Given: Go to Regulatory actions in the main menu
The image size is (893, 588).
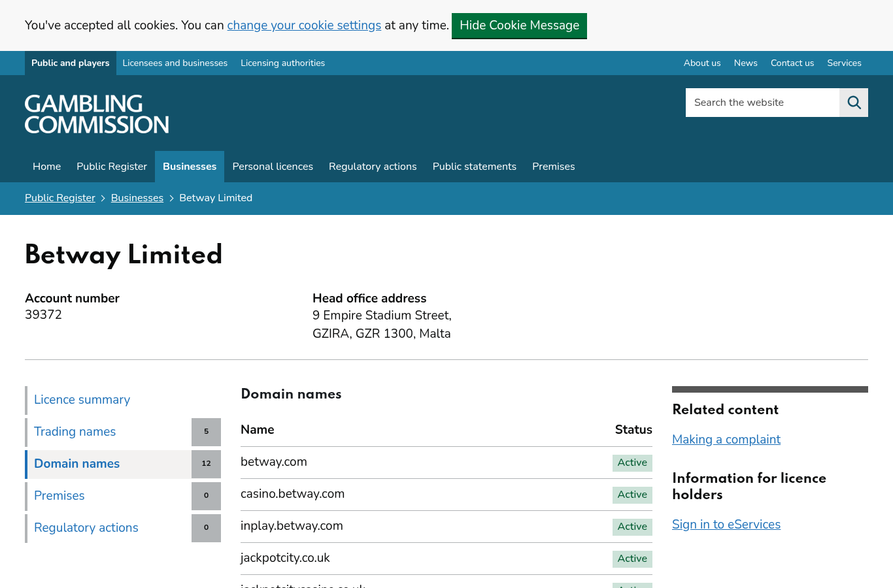Looking at the screenshot, I should point(373,167).
